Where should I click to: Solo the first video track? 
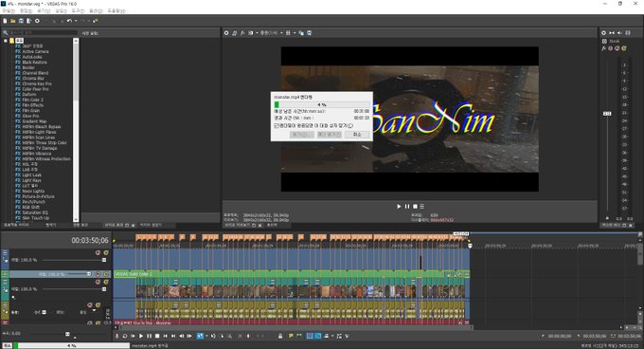(106, 253)
